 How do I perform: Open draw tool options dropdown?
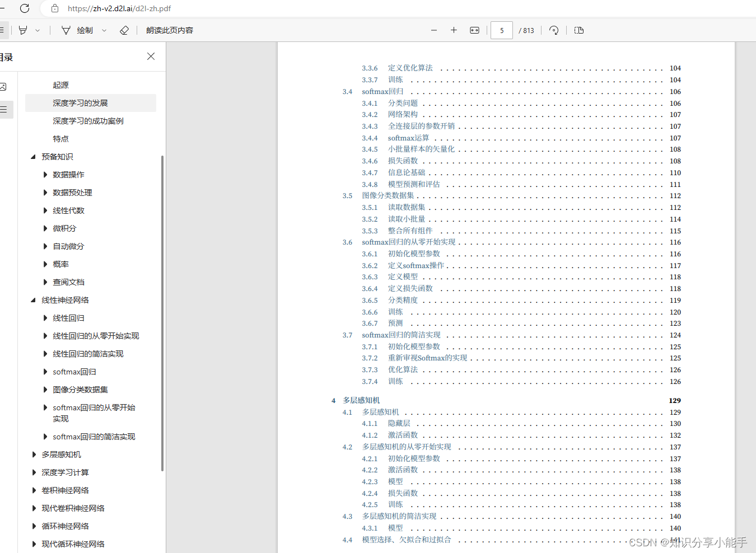[x=104, y=30]
